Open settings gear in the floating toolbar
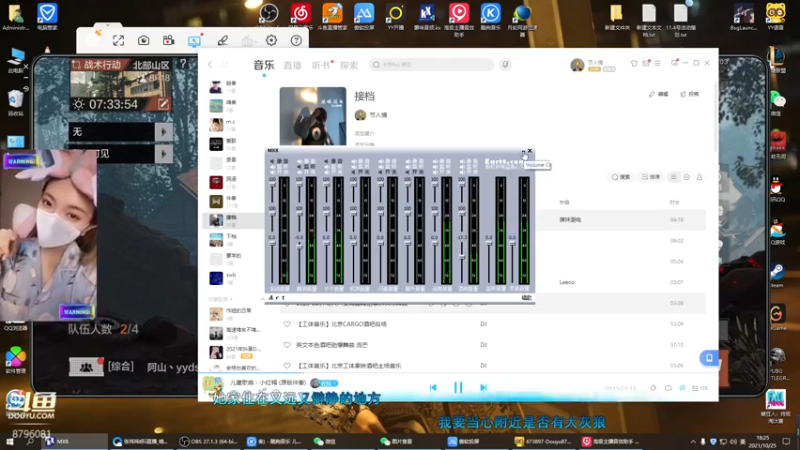The image size is (800, 450). [271, 40]
